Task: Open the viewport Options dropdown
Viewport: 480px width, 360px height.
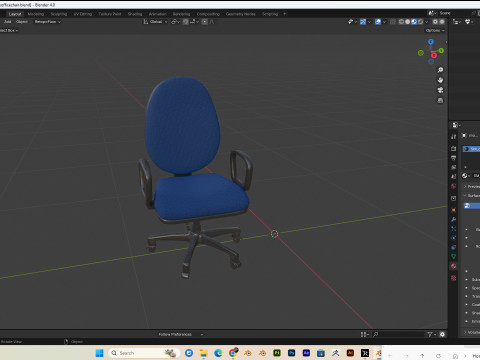Action: click(435, 30)
